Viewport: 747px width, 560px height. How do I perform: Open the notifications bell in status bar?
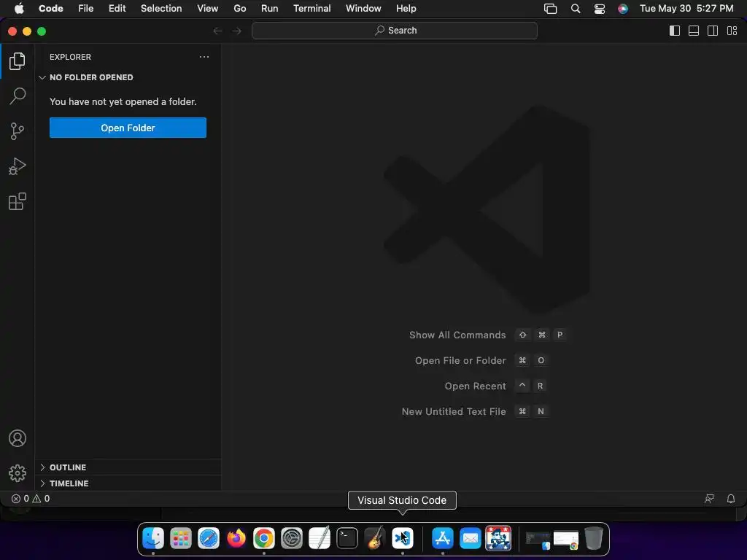731,499
